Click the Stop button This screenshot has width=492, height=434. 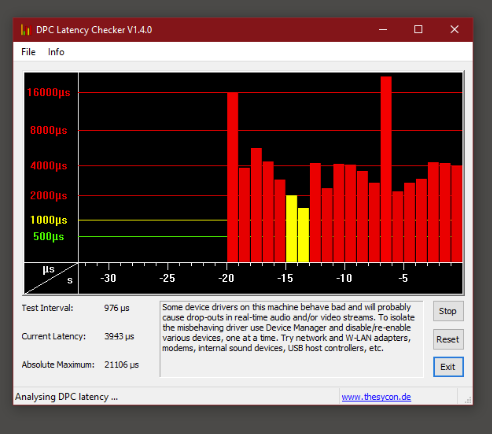tap(448, 311)
